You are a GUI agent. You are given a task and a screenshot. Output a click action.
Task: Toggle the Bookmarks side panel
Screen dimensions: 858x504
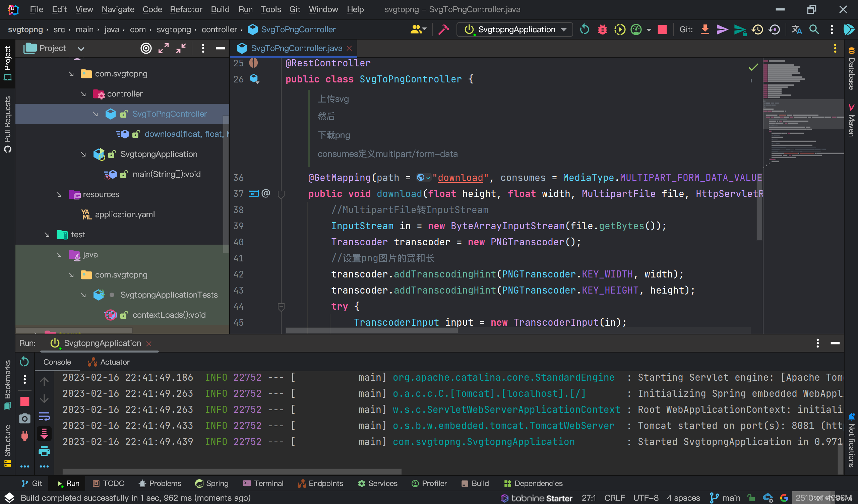pyautogui.click(x=7, y=385)
